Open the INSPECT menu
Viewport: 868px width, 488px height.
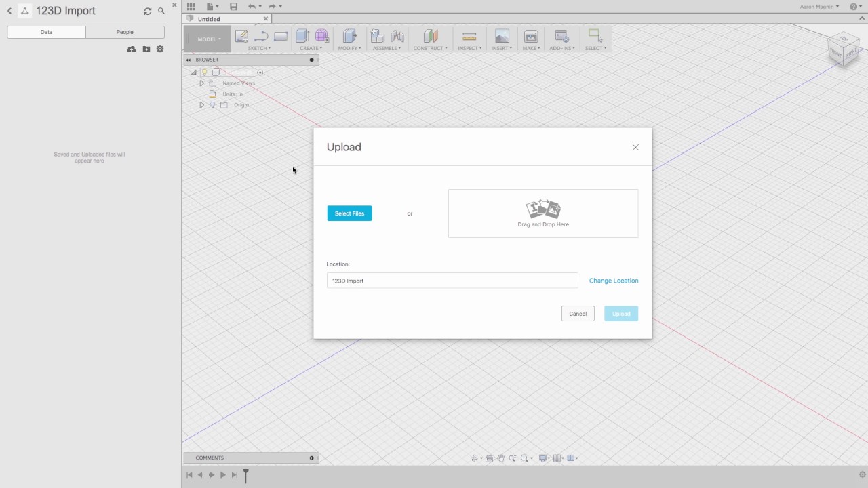coord(469,48)
